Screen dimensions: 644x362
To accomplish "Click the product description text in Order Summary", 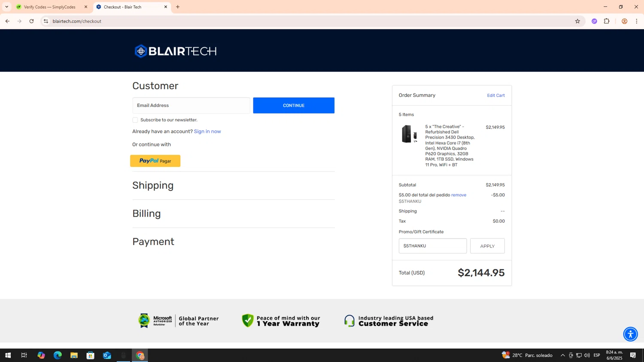I will click(x=450, y=146).
